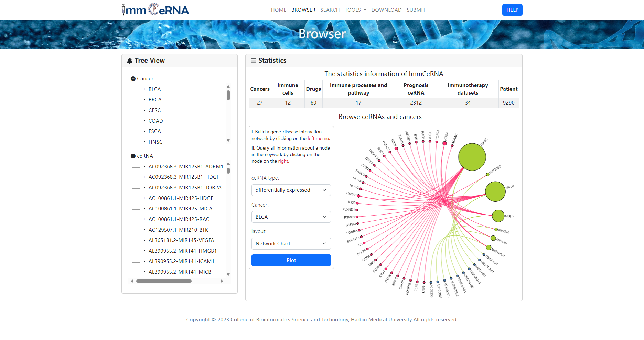This screenshot has width=644, height=340.
Task: Select the HSPA8 gene node
Action: tap(358, 196)
